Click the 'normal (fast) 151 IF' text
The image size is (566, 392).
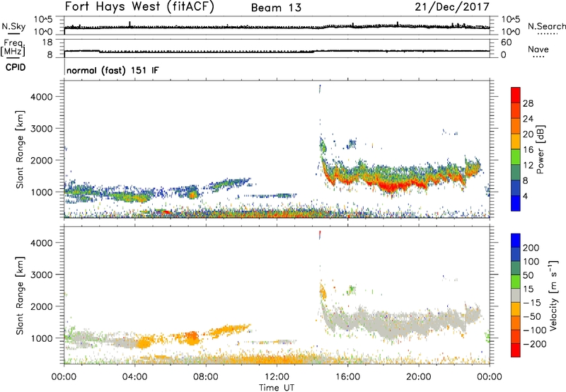[112, 70]
